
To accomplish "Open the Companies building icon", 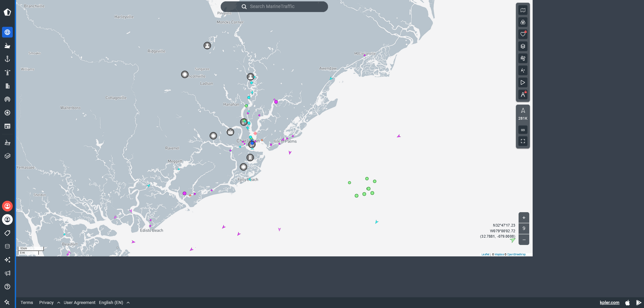I will click(x=7, y=86).
